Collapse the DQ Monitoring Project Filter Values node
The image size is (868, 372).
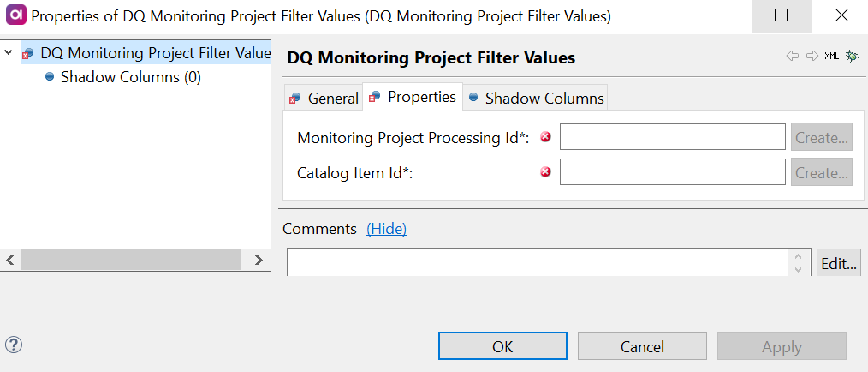coord(9,53)
